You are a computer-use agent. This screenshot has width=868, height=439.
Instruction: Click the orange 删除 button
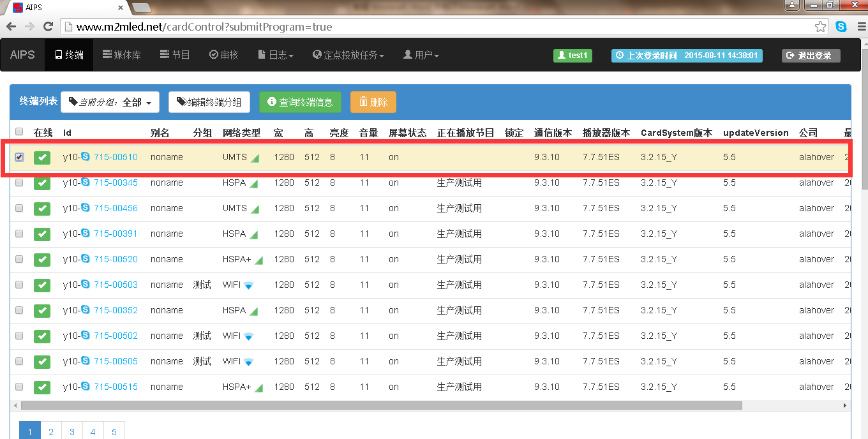tap(373, 102)
